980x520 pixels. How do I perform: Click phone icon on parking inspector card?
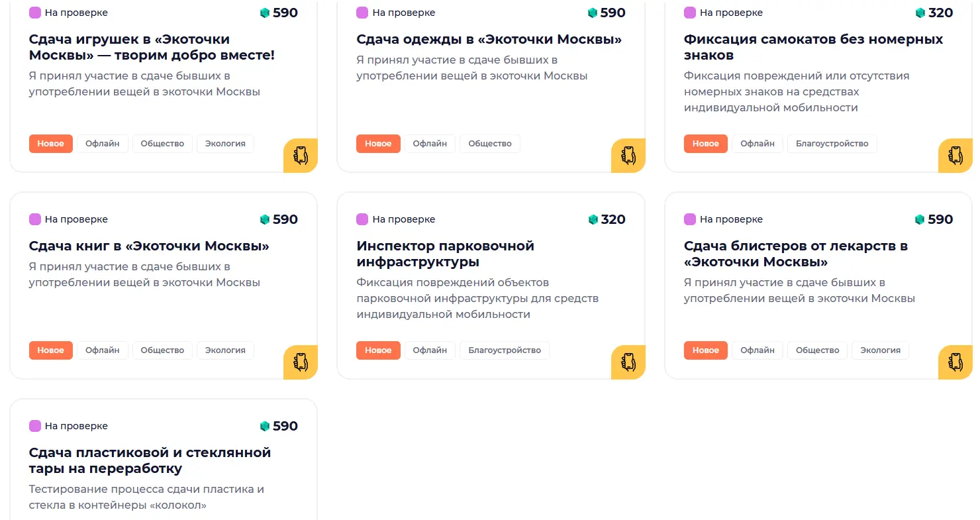click(628, 362)
